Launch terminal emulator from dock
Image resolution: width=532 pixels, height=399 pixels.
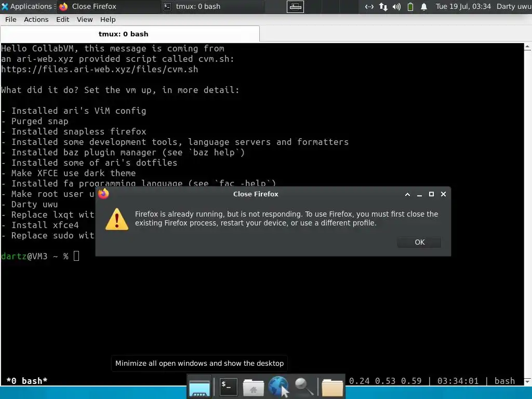pyautogui.click(x=229, y=387)
